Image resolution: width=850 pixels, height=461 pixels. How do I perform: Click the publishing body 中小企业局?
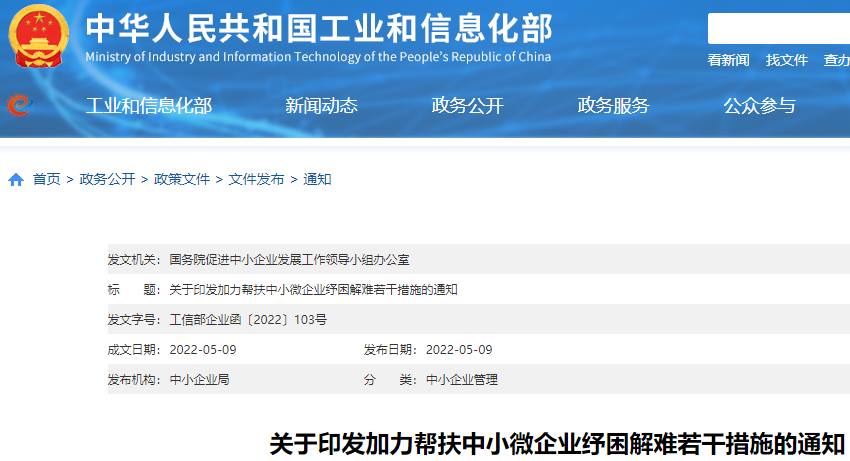(199, 380)
